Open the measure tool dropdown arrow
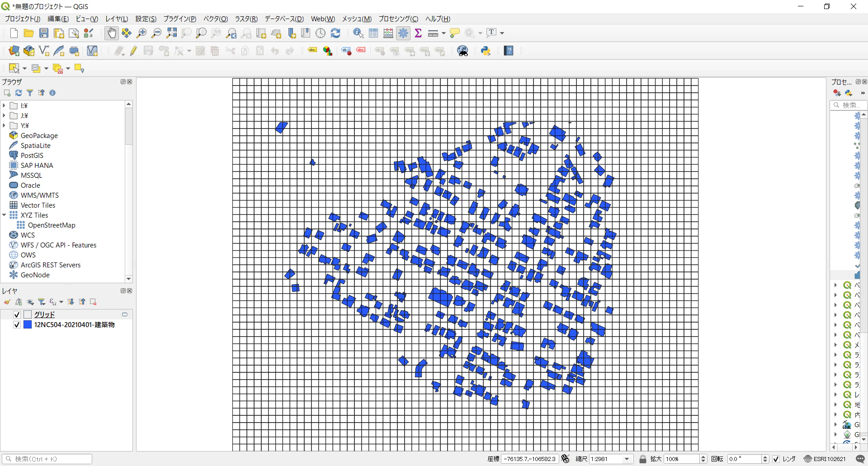868x466 pixels. click(x=443, y=33)
